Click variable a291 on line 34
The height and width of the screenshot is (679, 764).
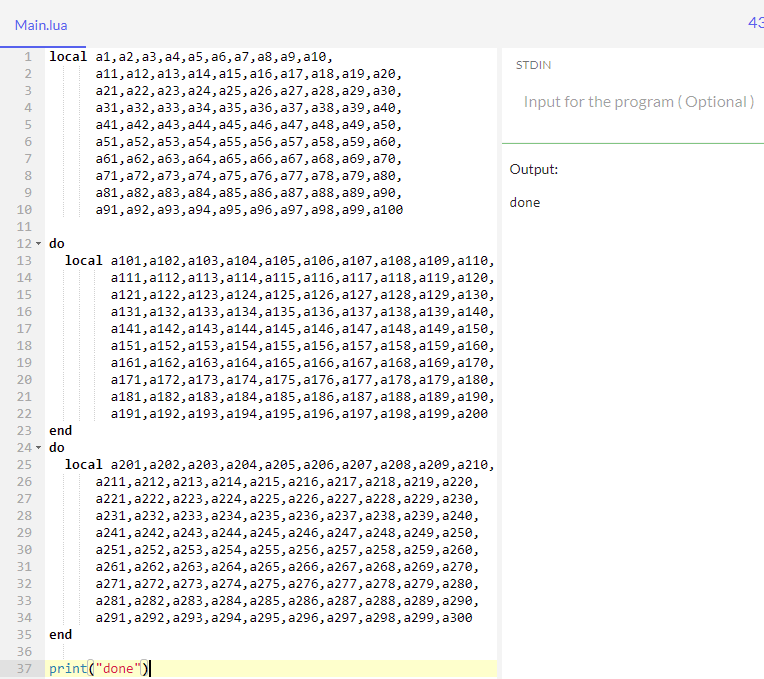[111, 618]
